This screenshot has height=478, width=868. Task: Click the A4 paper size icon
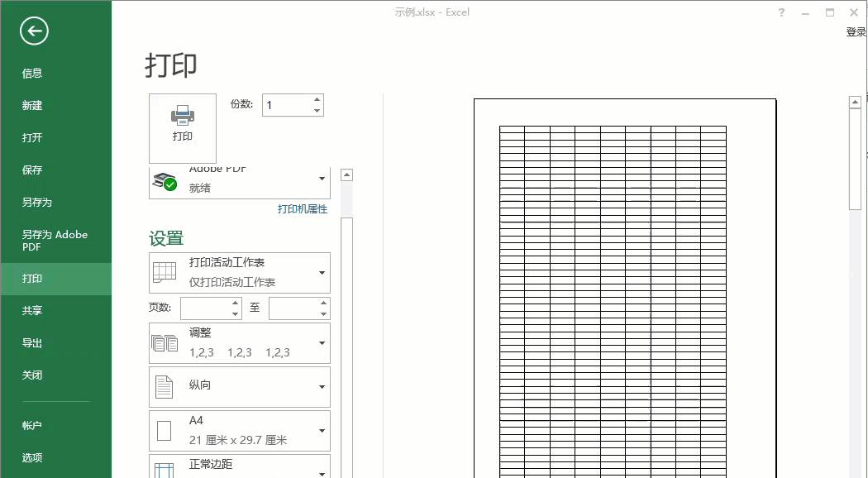[x=165, y=431]
